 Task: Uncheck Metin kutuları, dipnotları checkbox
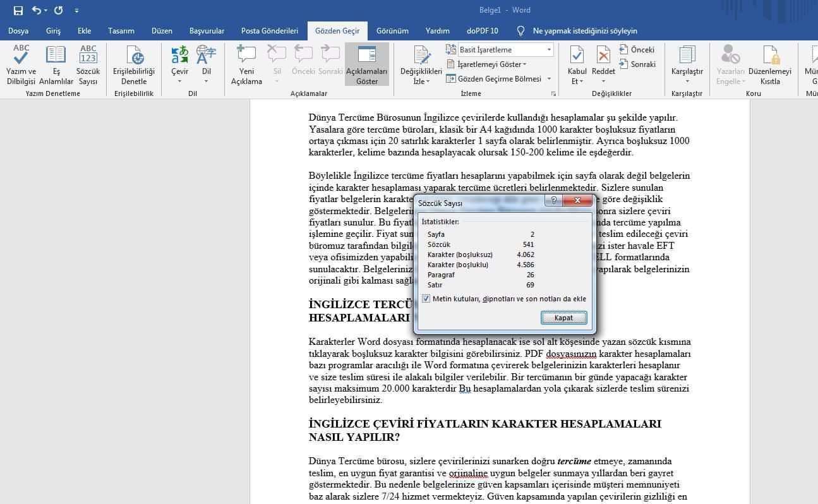click(x=426, y=299)
